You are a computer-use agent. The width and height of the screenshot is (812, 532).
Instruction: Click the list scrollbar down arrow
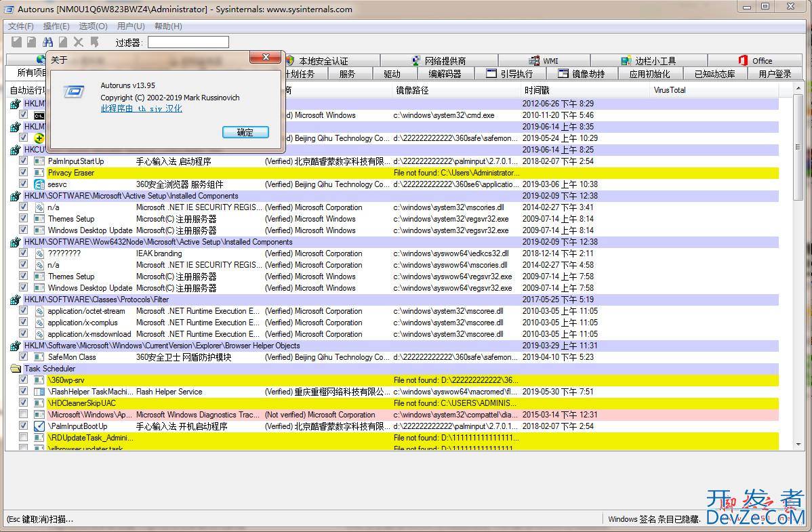click(798, 444)
